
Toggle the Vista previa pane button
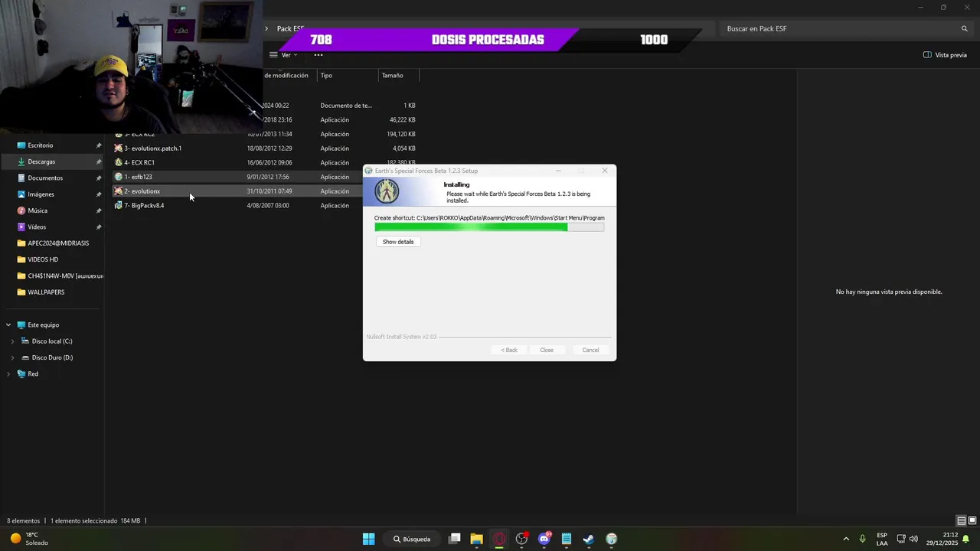point(945,55)
